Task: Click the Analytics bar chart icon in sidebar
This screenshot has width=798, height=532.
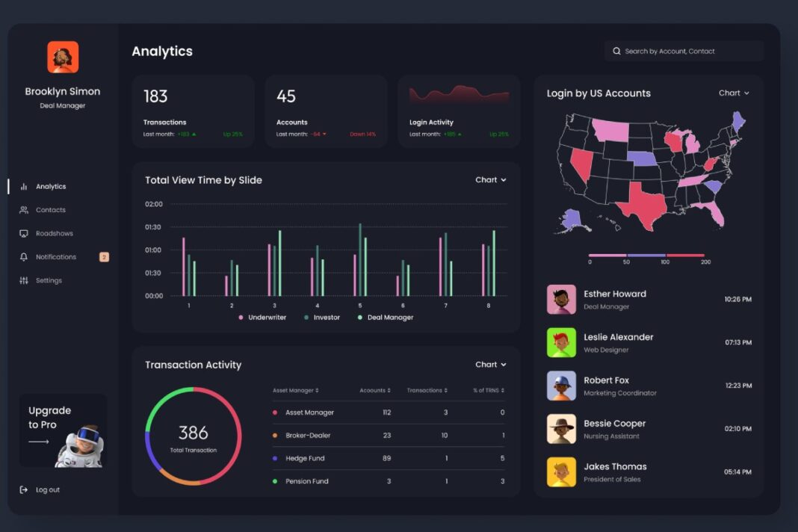Action: click(24, 187)
